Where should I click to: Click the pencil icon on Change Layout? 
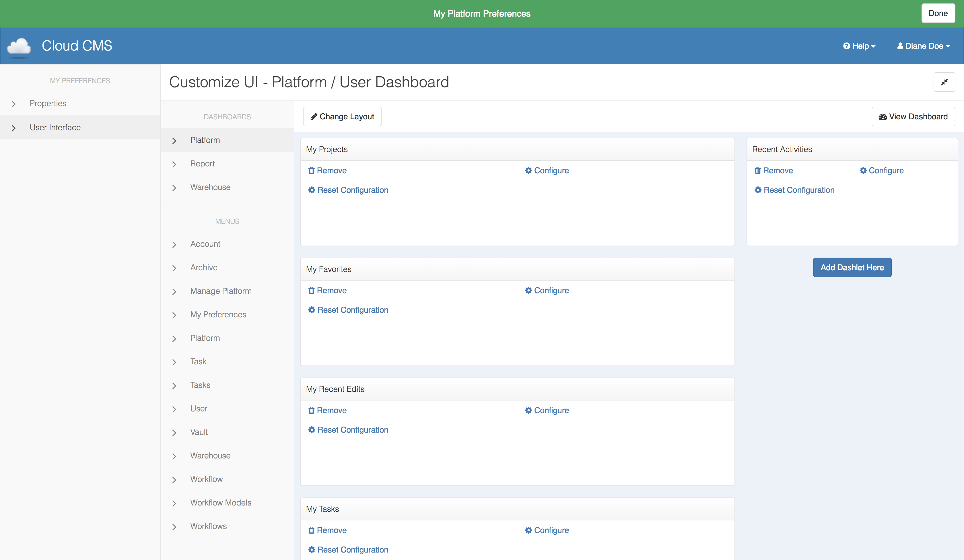314,117
